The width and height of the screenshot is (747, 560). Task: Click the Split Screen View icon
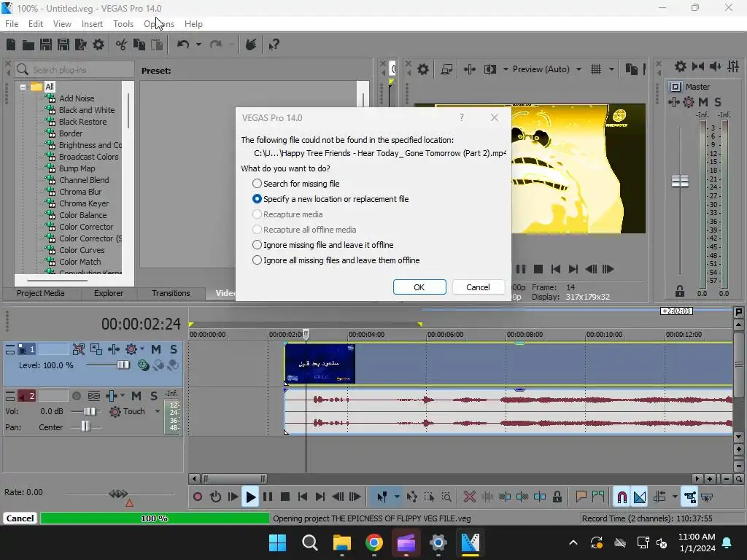click(x=489, y=69)
